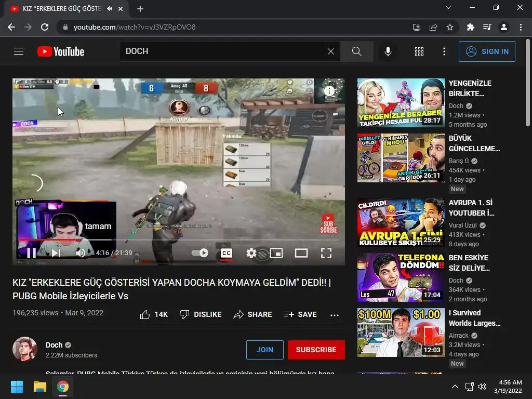Enter full screen mode
Image resolution: width=532 pixels, height=399 pixels.
pyautogui.click(x=326, y=253)
